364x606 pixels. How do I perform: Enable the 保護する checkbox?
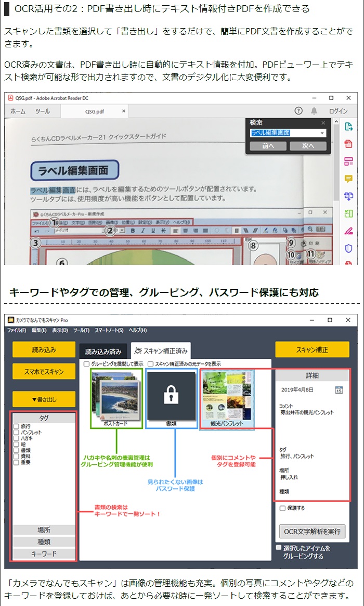(x=282, y=508)
